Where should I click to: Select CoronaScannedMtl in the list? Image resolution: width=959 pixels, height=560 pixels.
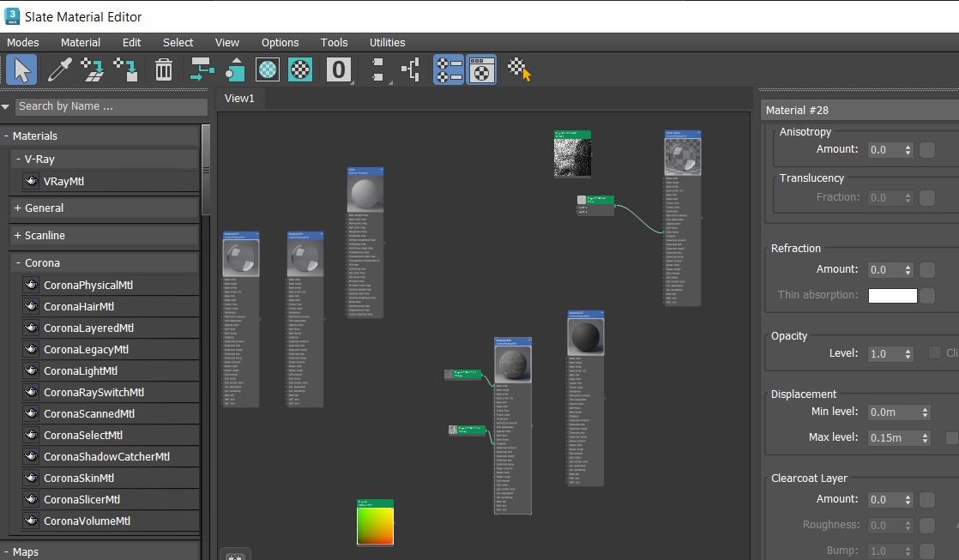pyautogui.click(x=111, y=413)
